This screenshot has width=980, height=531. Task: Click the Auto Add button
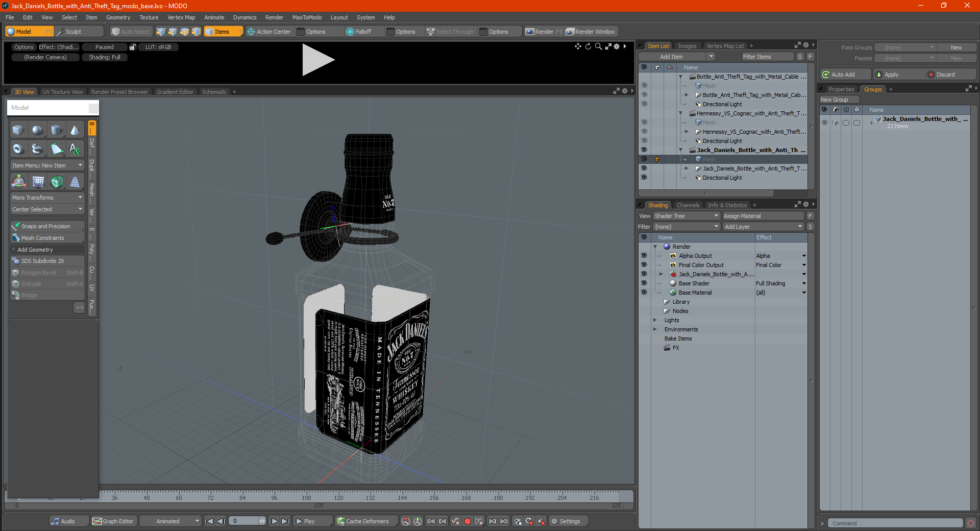click(846, 75)
